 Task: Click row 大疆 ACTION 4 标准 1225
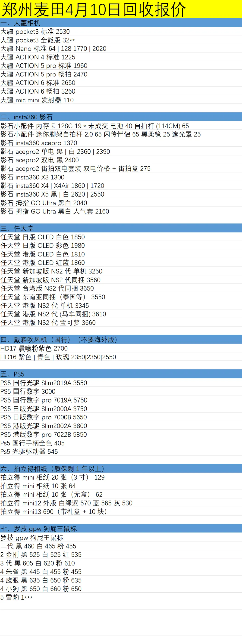(121, 57)
